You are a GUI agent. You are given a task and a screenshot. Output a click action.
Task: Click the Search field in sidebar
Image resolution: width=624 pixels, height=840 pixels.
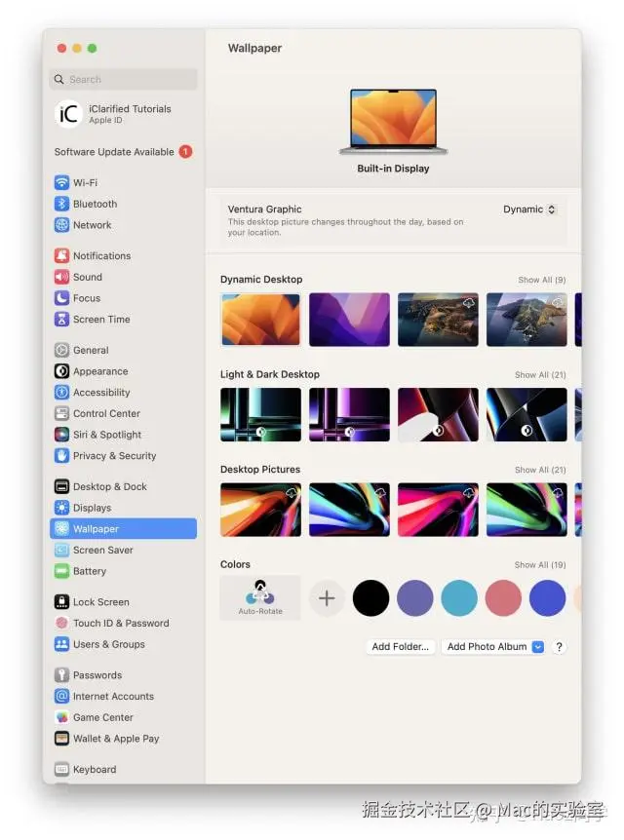[x=124, y=79]
